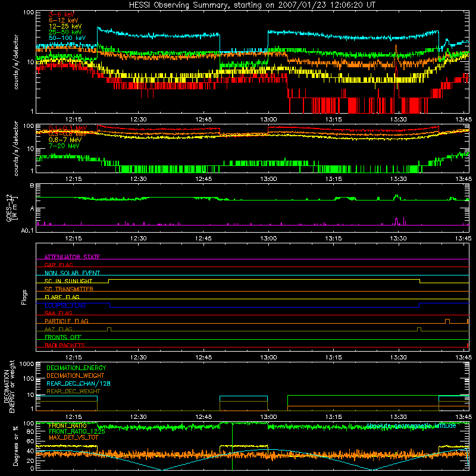Click the vertical 'Flags' axis title
Viewport: 476px width, 476px height.
tap(24, 297)
